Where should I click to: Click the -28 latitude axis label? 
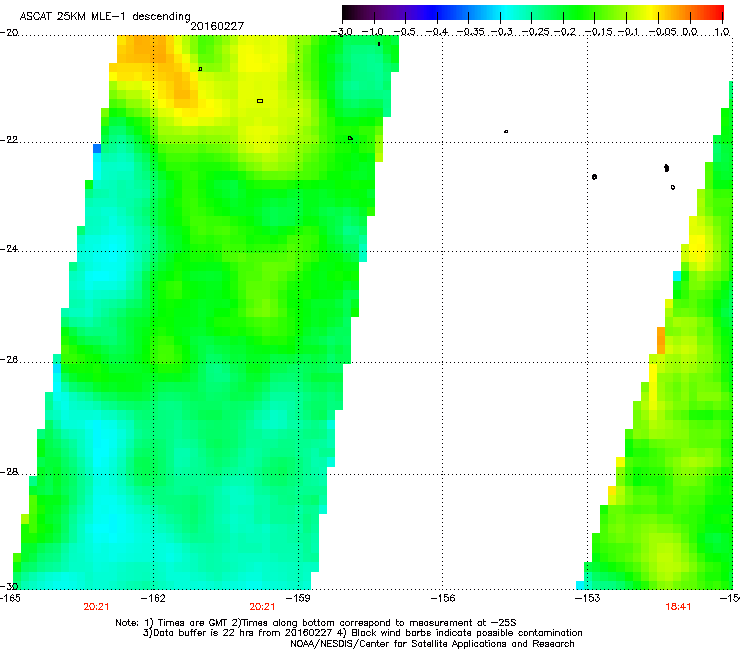9,472
